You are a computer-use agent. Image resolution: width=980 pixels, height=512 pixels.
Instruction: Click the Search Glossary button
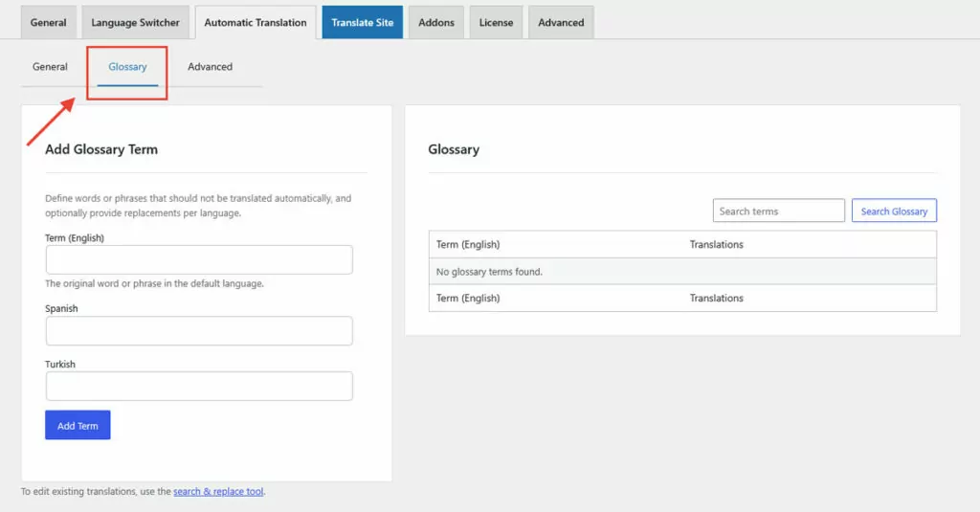(x=894, y=211)
